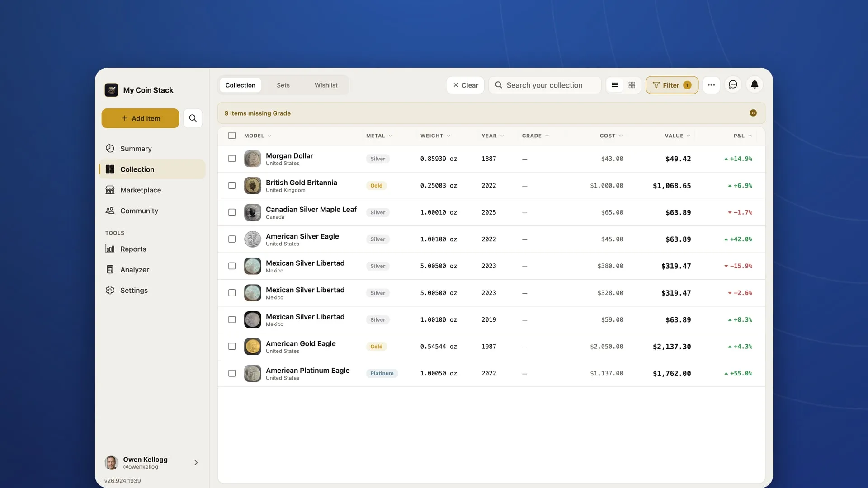868x488 pixels.
Task: Click the My Coin Stack logo icon
Action: click(111, 90)
